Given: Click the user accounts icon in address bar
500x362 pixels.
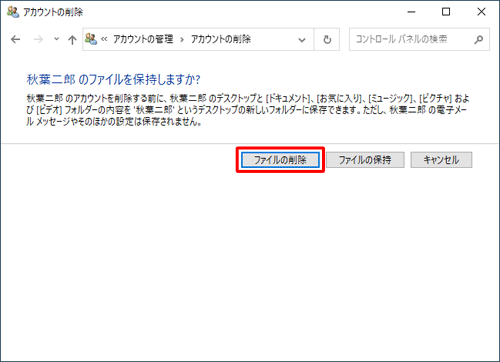Looking at the screenshot, I should tap(91, 39).
